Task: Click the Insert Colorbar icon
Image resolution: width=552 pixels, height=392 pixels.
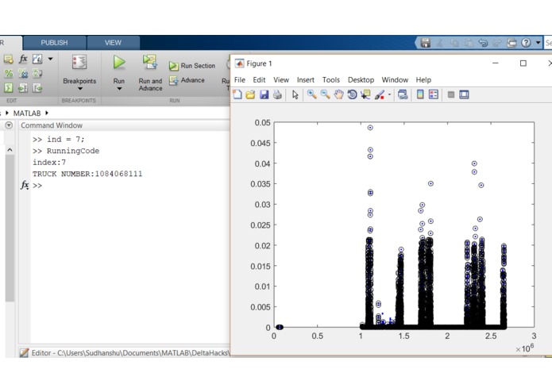Action: click(420, 94)
